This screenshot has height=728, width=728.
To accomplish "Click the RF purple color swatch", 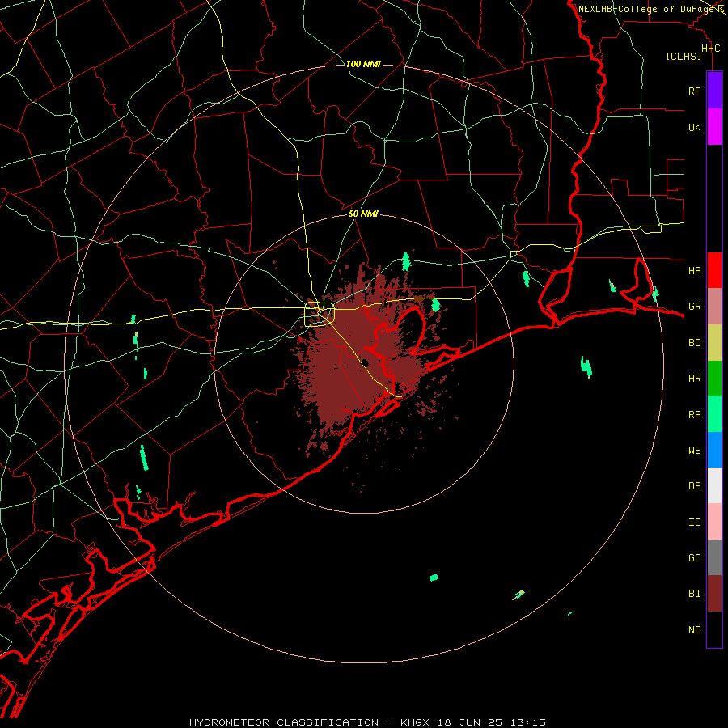I will click(714, 91).
